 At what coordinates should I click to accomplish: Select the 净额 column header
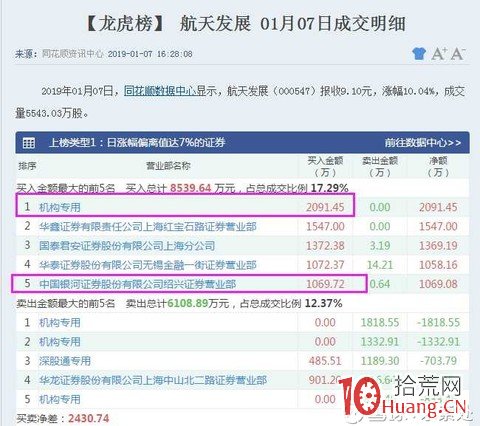pyautogui.click(x=438, y=166)
